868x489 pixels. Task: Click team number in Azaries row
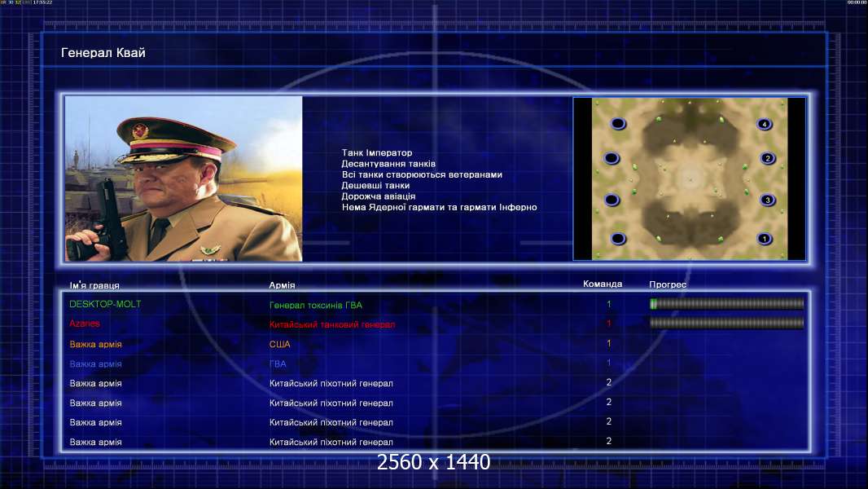point(608,324)
